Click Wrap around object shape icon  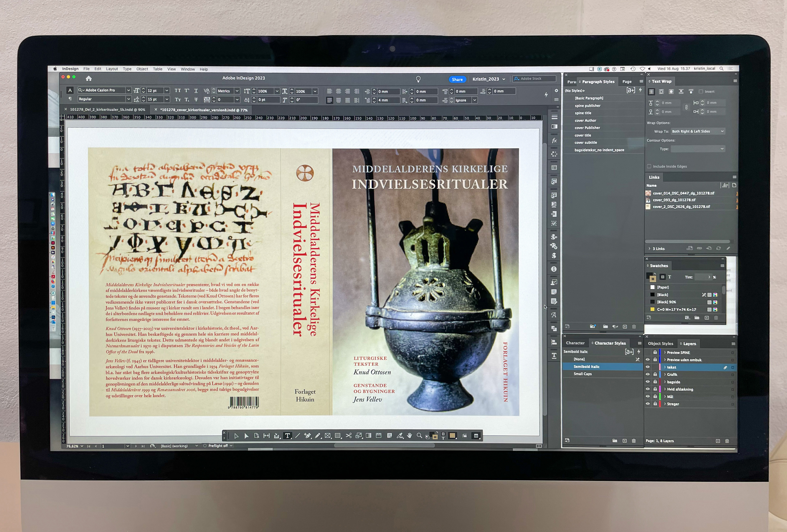point(671,92)
